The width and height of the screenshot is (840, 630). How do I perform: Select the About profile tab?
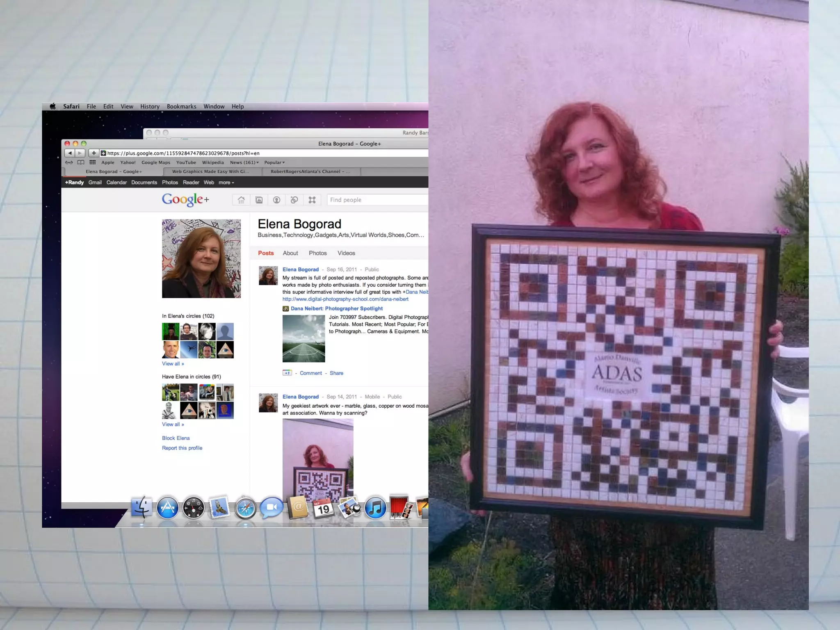(290, 253)
